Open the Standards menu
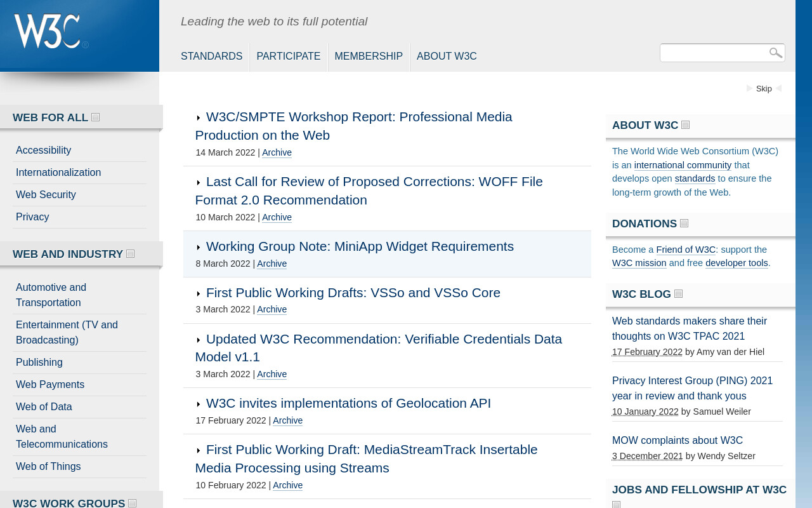This screenshot has width=812, height=508. point(211,57)
